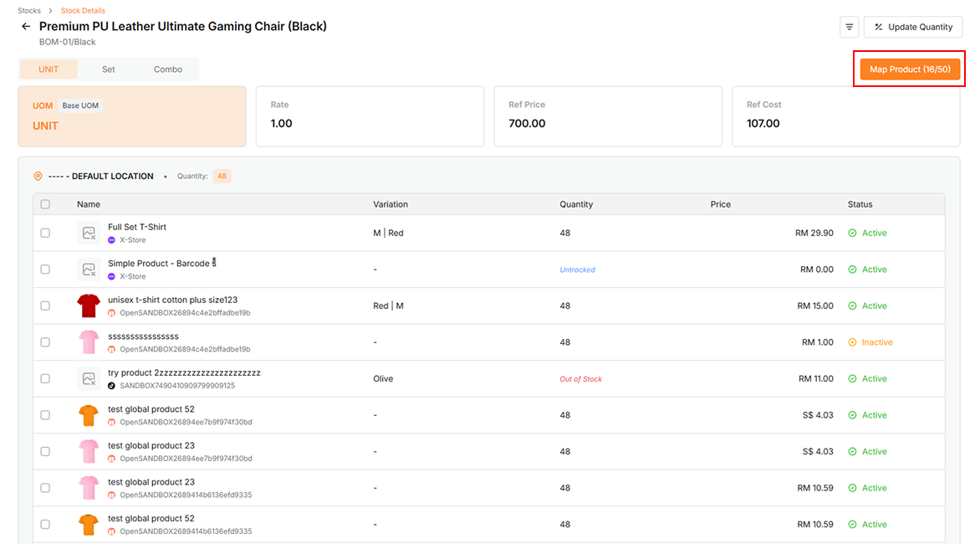Click the Ref Price 700.00 card
The height and width of the screenshot is (544, 980).
(608, 116)
